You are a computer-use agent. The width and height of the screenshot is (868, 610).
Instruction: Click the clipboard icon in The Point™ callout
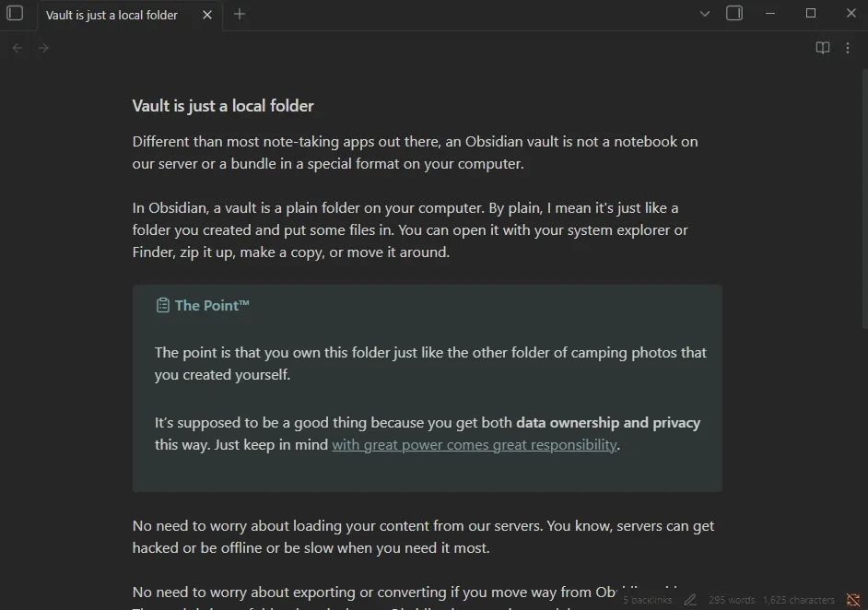[162, 304]
